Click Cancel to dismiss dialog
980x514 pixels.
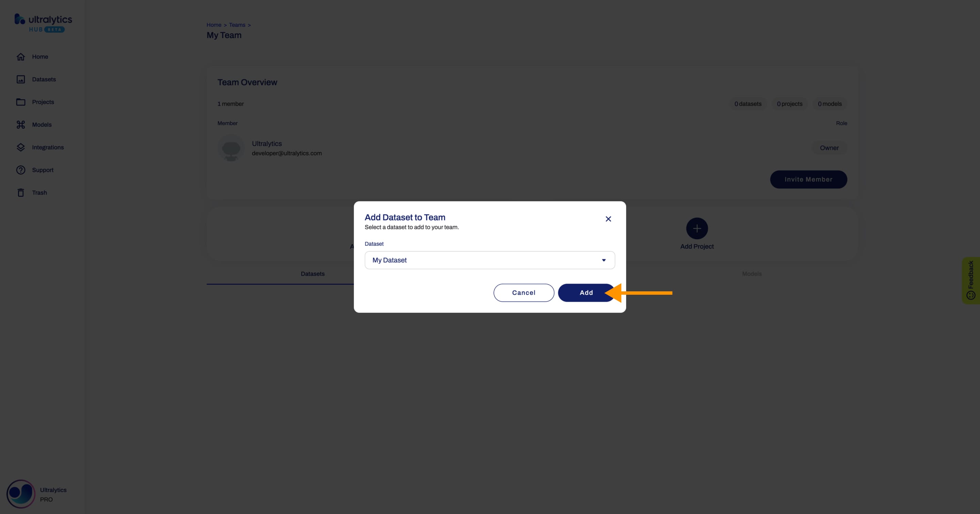[524, 293]
